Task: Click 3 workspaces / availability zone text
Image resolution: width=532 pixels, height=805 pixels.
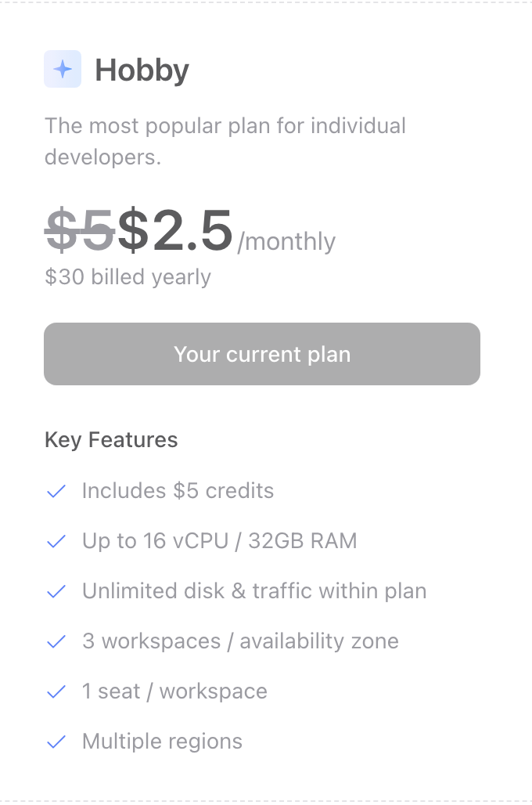Action: [x=241, y=641]
